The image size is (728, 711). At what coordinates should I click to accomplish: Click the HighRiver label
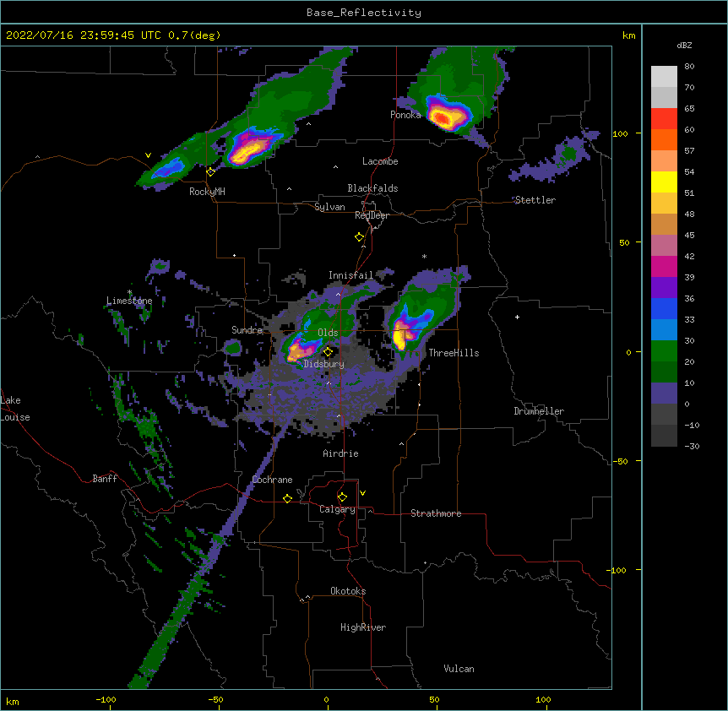coord(363,627)
